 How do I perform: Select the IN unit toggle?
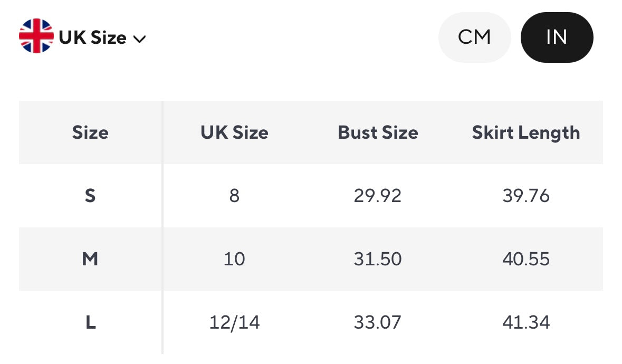point(557,37)
